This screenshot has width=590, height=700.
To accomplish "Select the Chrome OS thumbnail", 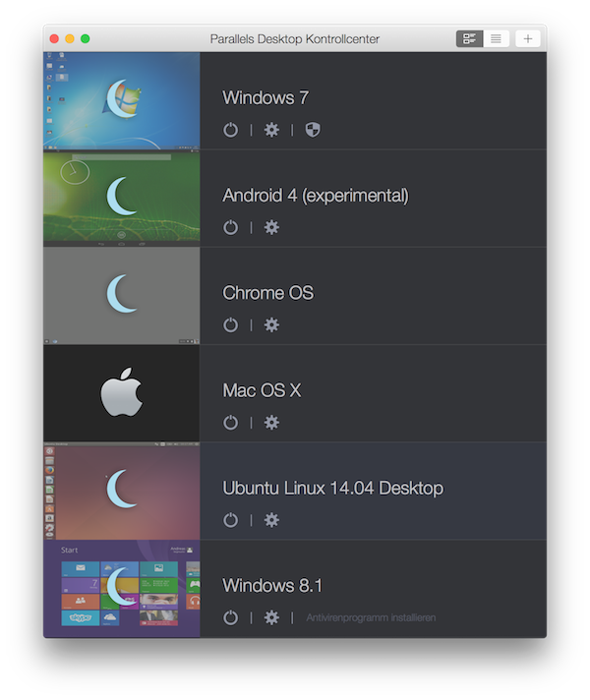I will click(122, 296).
